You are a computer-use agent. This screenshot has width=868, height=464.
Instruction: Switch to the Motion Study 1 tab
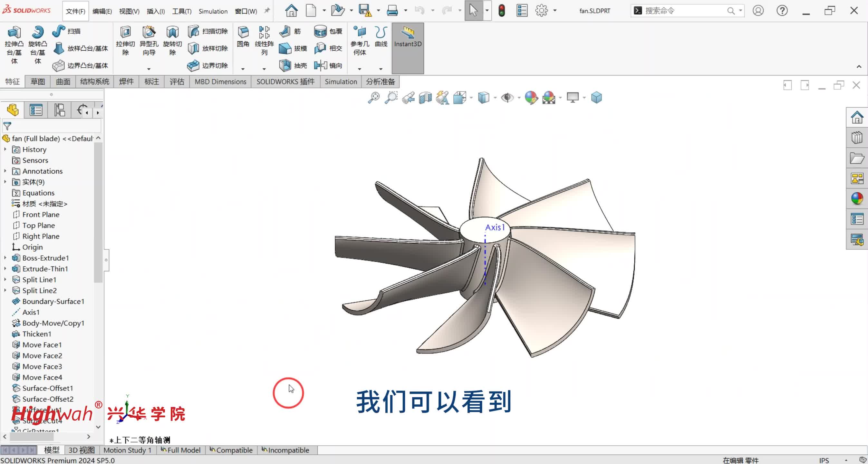pos(127,450)
